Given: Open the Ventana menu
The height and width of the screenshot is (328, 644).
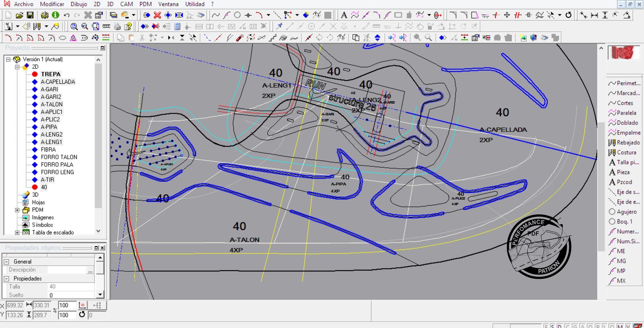Looking at the screenshot, I should tap(168, 4).
